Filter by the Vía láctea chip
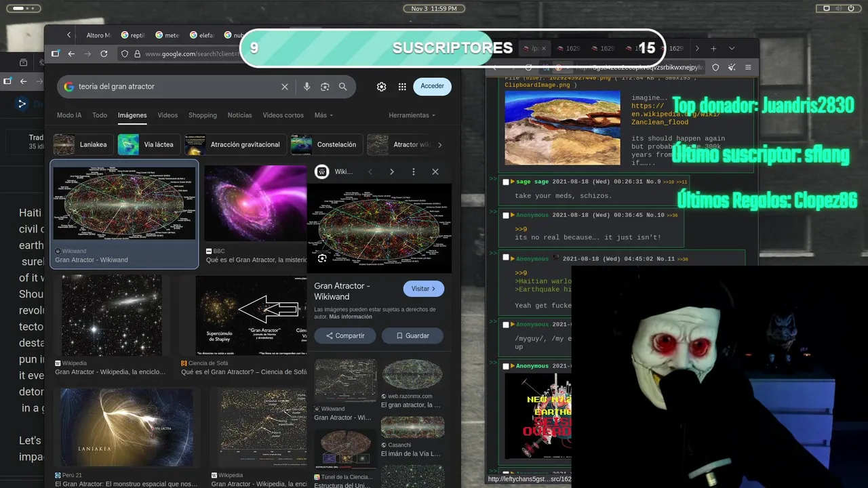 [149, 144]
